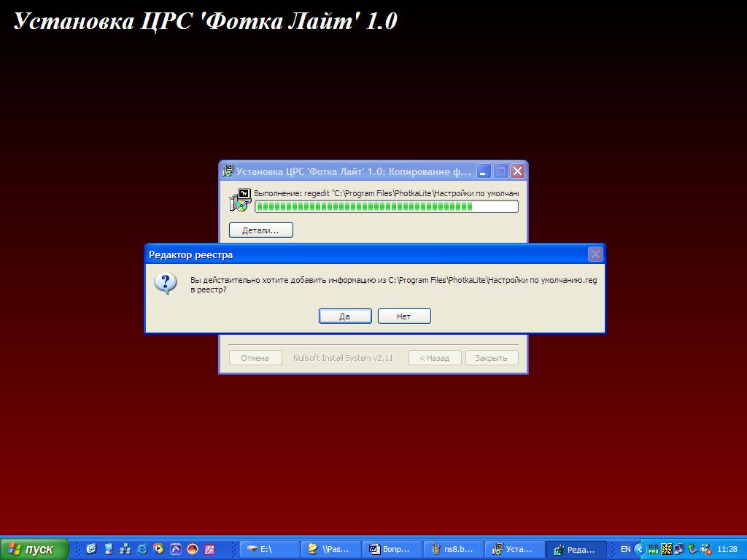This screenshot has width=747, height=560.
Task: Decline registry import with the Нет button
Action: point(404,316)
